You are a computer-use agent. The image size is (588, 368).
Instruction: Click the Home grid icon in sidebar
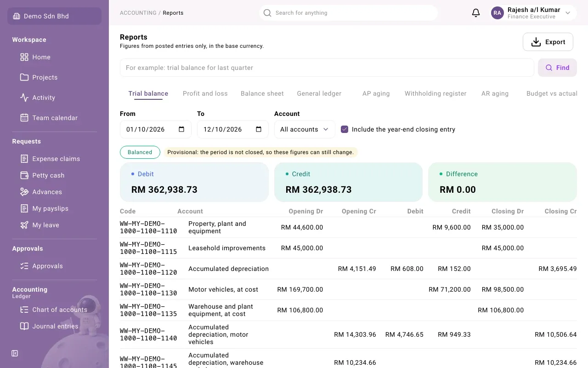click(24, 57)
